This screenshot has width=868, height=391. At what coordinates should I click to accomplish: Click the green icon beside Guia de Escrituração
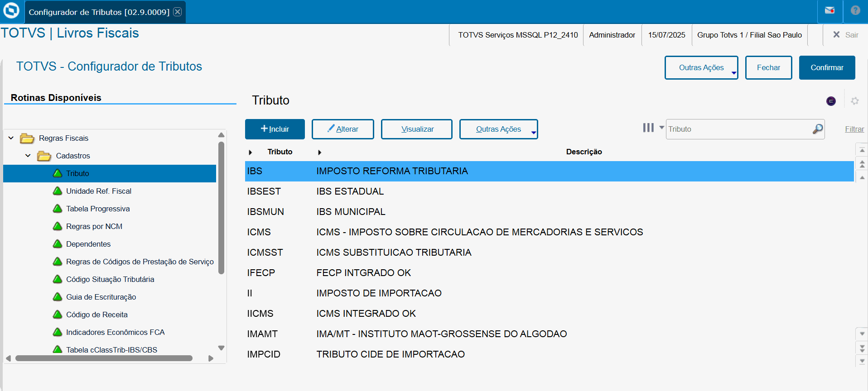click(58, 297)
